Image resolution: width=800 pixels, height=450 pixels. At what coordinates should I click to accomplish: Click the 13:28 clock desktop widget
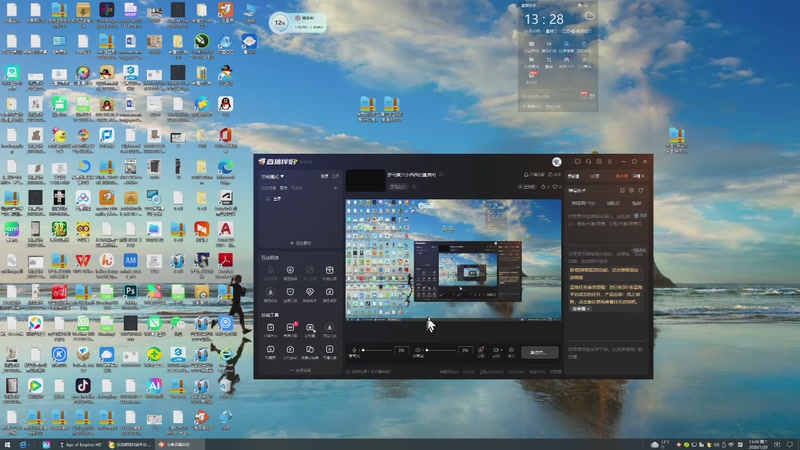(544, 19)
